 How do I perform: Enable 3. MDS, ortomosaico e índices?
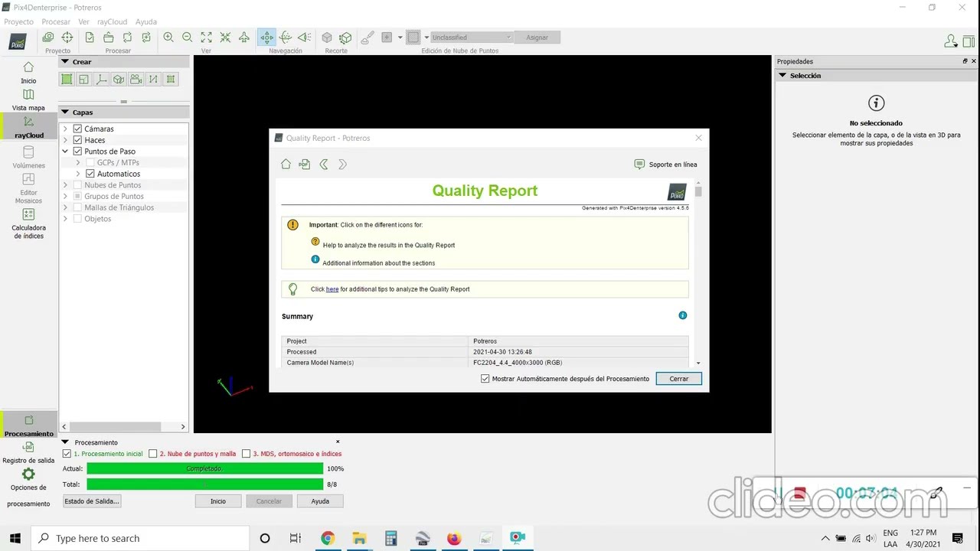coord(247,454)
